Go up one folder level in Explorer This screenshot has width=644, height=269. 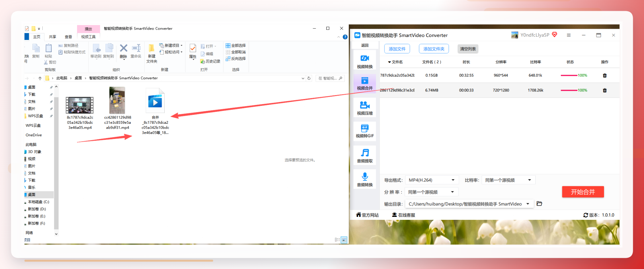pos(40,78)
